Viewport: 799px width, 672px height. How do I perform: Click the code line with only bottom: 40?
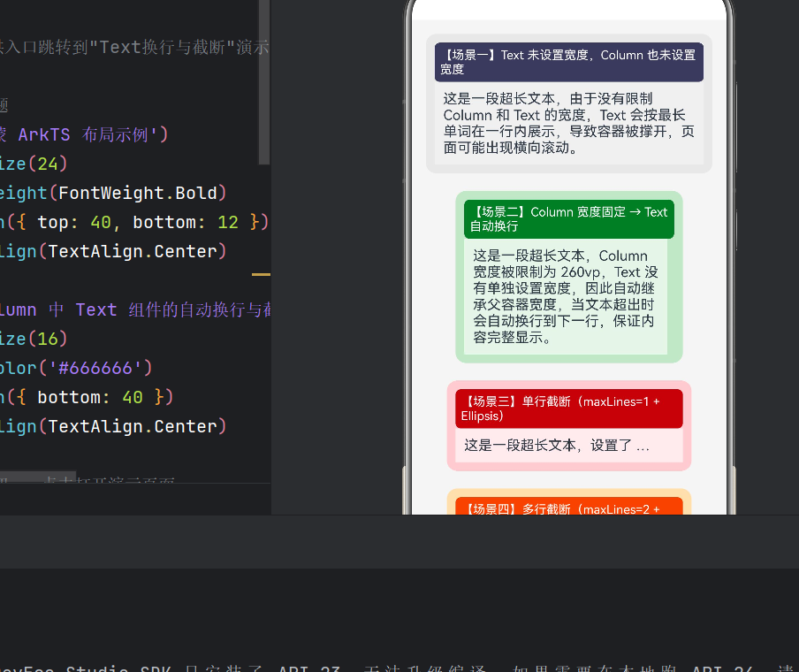pyautogui.click(x=87, y=397)
